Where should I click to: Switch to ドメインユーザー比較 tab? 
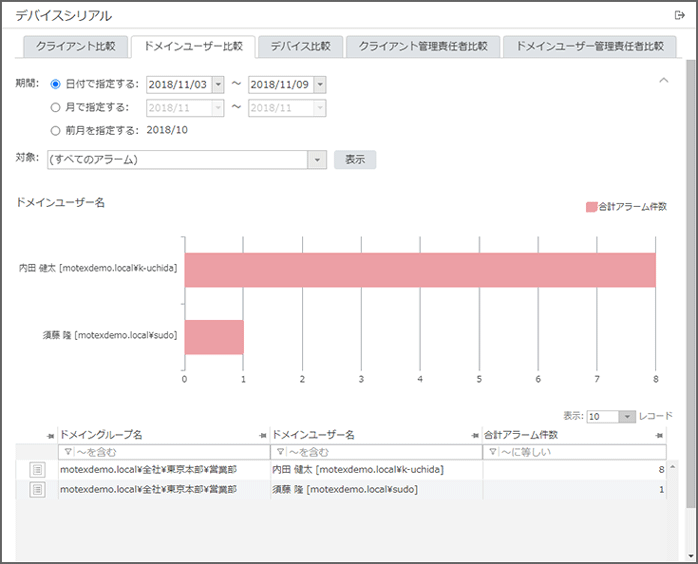[193, 46]
